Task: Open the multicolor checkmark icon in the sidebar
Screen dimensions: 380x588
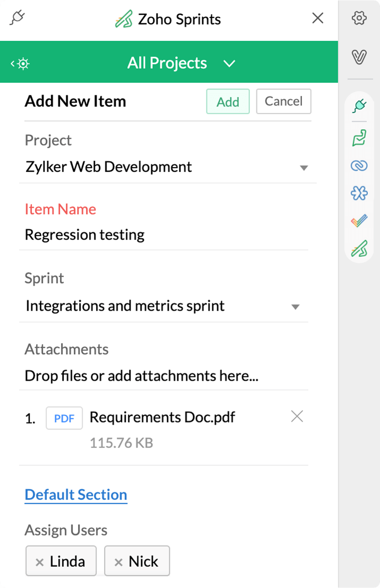Action: [x=359, y=221]
